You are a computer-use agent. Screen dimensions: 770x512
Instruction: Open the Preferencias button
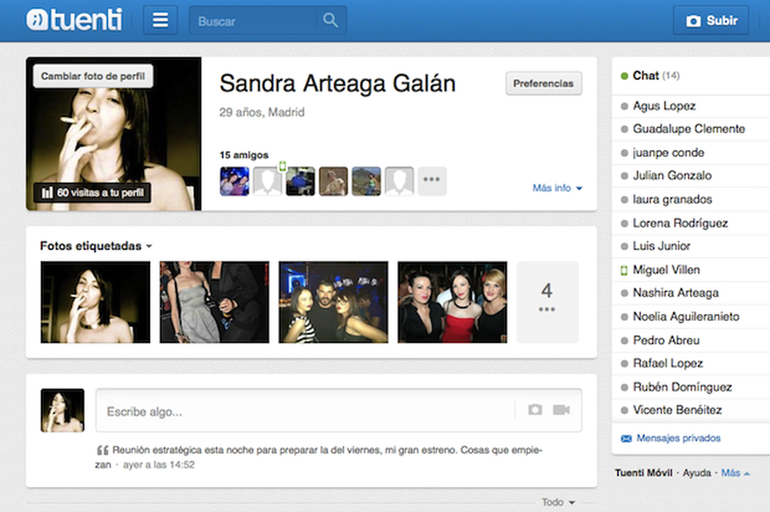click(x=543, y=83)
